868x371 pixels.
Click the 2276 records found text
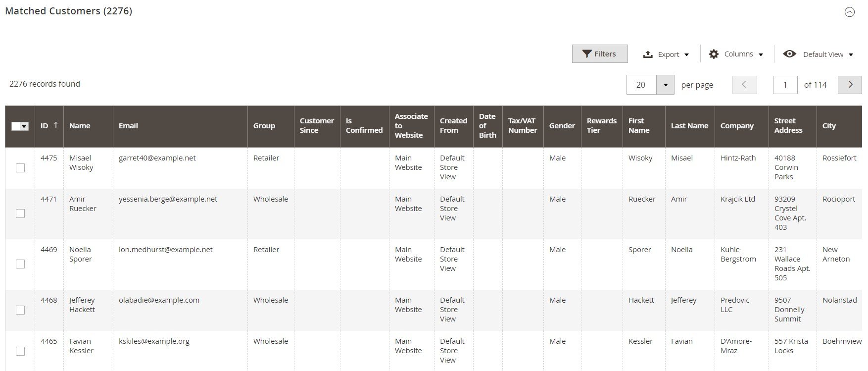45,84
